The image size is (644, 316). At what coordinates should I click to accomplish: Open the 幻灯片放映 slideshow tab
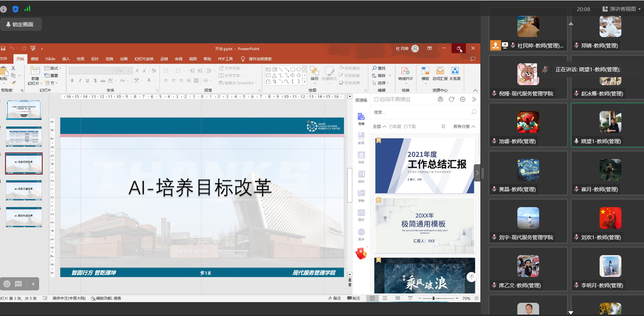pos(144,59)
